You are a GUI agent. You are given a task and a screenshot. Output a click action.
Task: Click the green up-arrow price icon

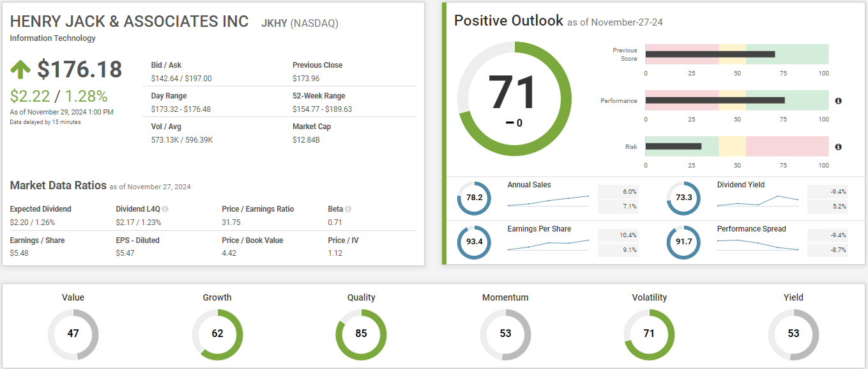coord(20,69)
